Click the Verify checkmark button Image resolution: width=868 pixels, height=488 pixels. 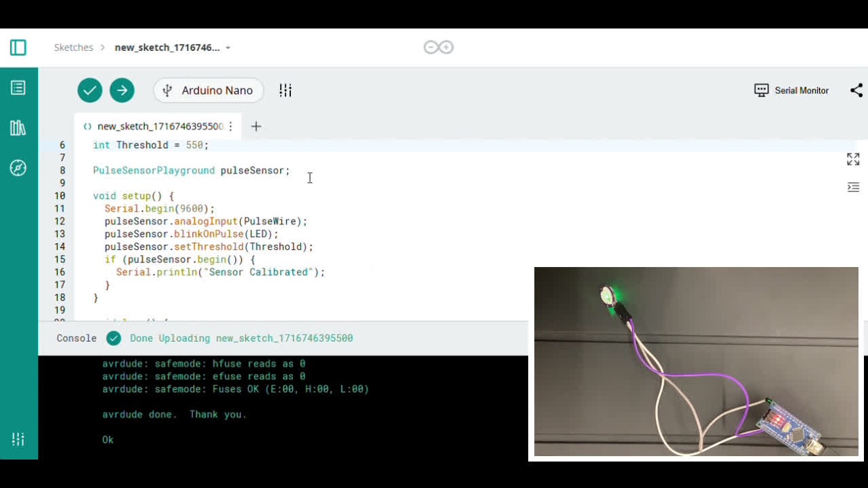[90, 90]
